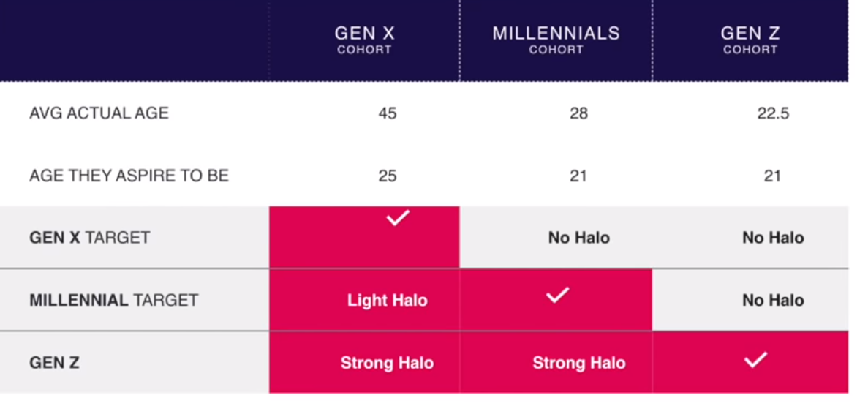Select the Gen X Cohort column header
868x417 pixels.
pos(364,40)
